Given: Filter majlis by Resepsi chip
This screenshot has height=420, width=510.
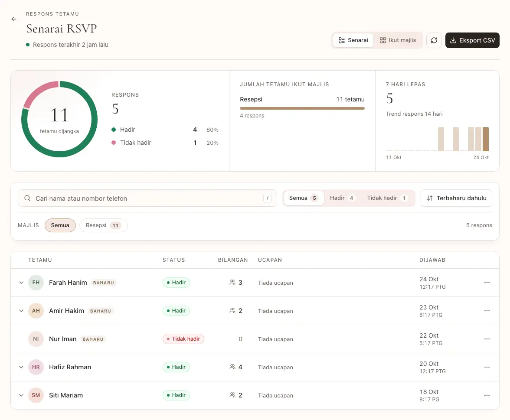Looking at the screenshot, I should point(103,225).
